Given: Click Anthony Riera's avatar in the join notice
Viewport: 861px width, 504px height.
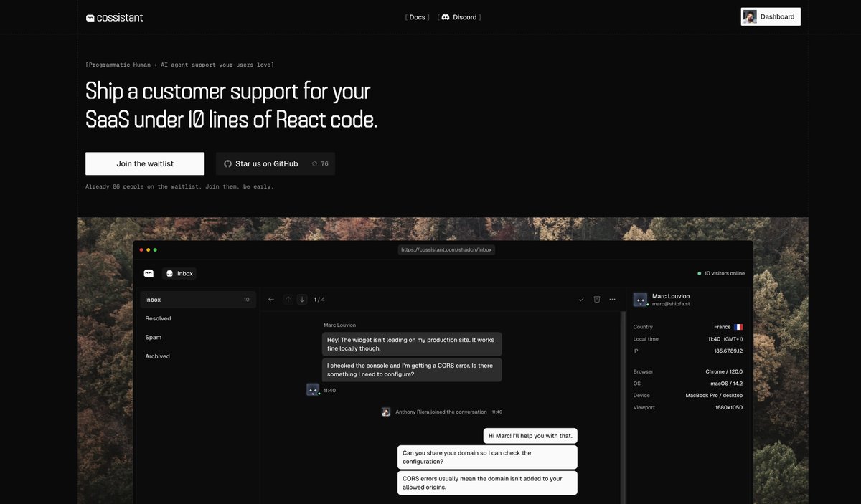Looking at the screenshot, I should (386, 412).
